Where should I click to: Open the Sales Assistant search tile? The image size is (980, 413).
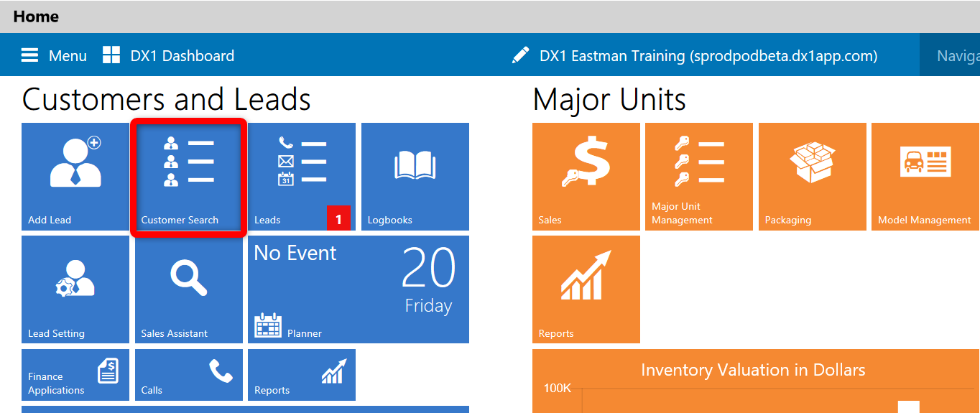point(189,289)
